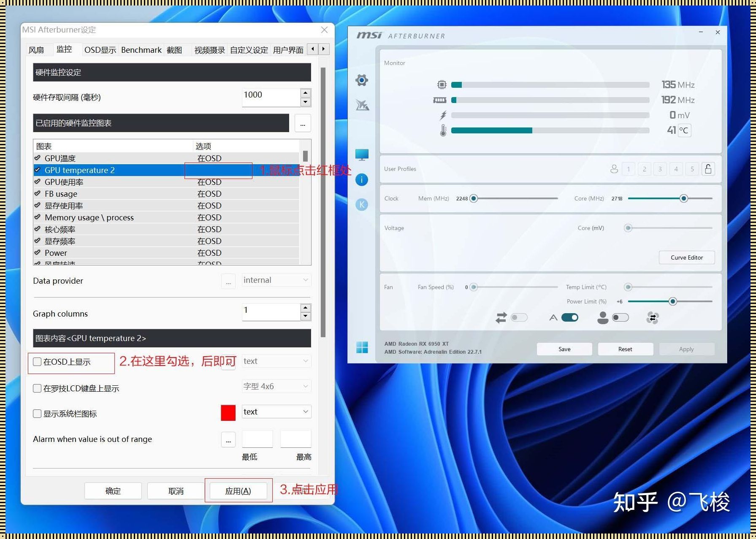
Task: Open the tray icon text dropdown
Action: pyautogui.click(x=276, y=412)
